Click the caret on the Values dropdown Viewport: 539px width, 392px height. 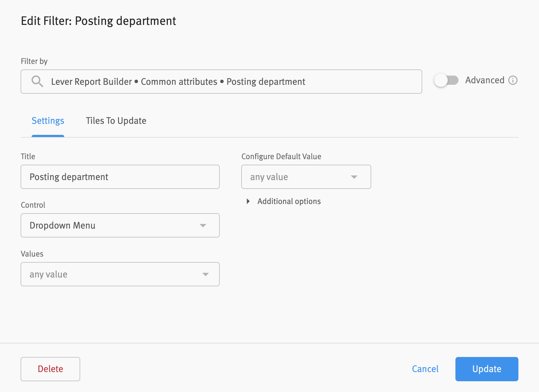point(205,274)
